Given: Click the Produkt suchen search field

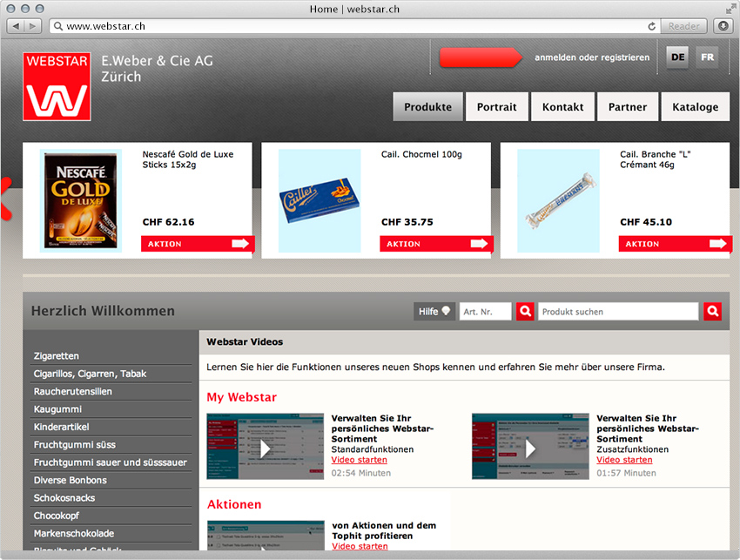Looking at the screenshot, I should click(x=618, y=312).
